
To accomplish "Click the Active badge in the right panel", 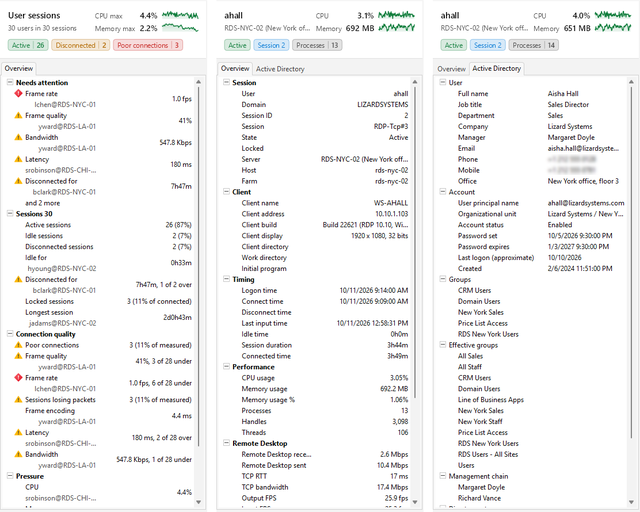I will (x=453, y=45).
